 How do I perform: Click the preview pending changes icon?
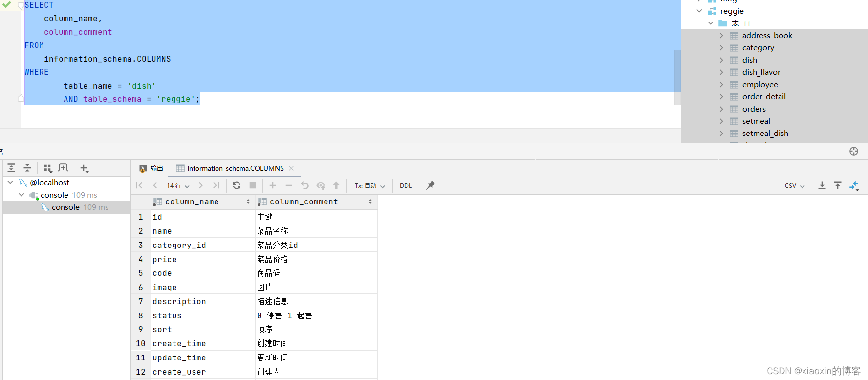coord(321,186)
